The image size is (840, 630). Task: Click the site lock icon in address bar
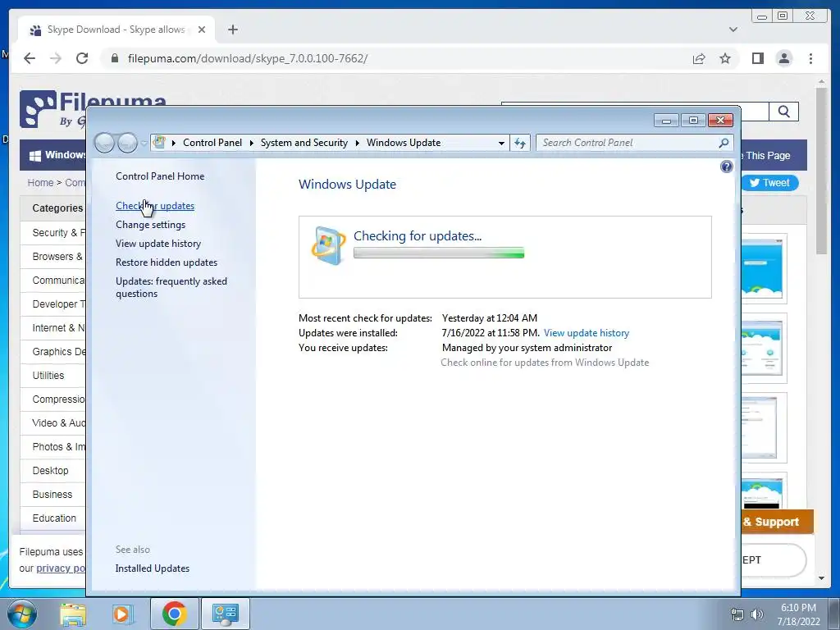coord(114,58)
